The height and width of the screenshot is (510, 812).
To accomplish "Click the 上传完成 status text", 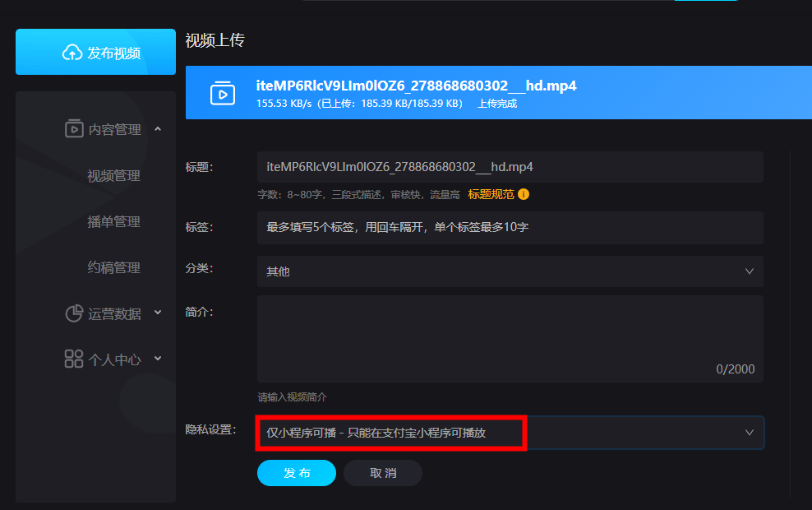I will (497, 104).
